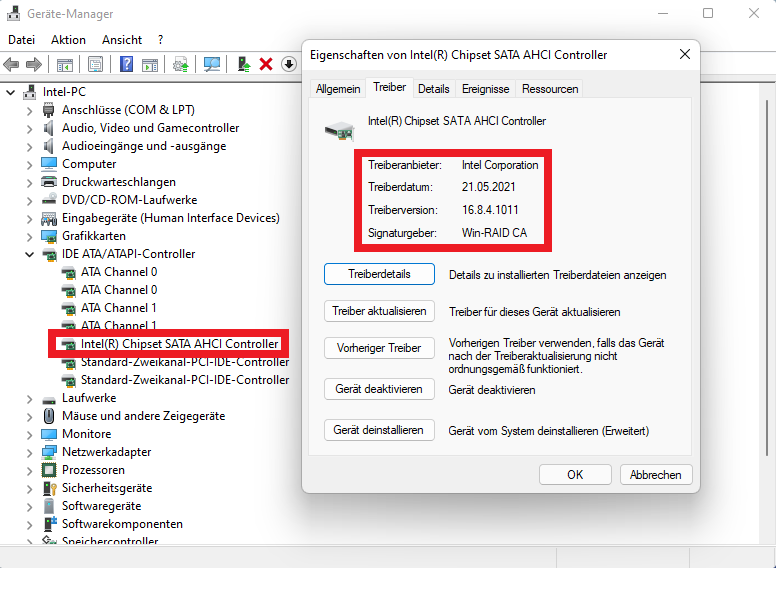Switch to the Allgemein tab

[x=338, y=89]
